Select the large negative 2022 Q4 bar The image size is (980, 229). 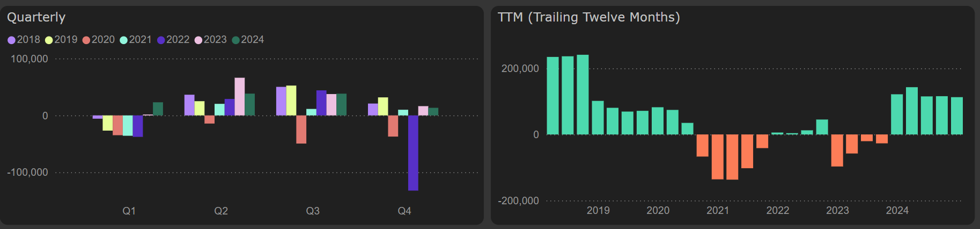[413, 153]
